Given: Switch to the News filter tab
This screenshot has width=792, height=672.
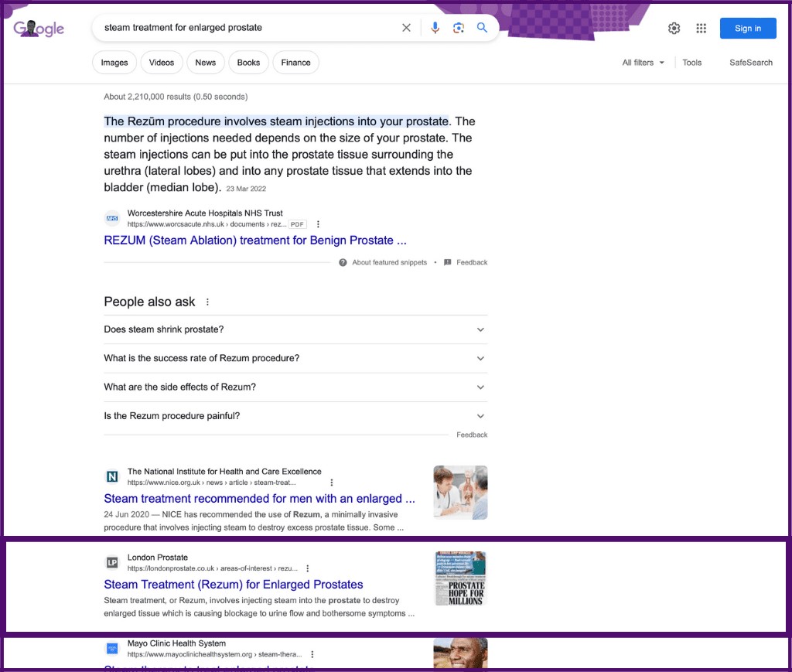Looking at the screenshot, I should (x=206, y=63).
